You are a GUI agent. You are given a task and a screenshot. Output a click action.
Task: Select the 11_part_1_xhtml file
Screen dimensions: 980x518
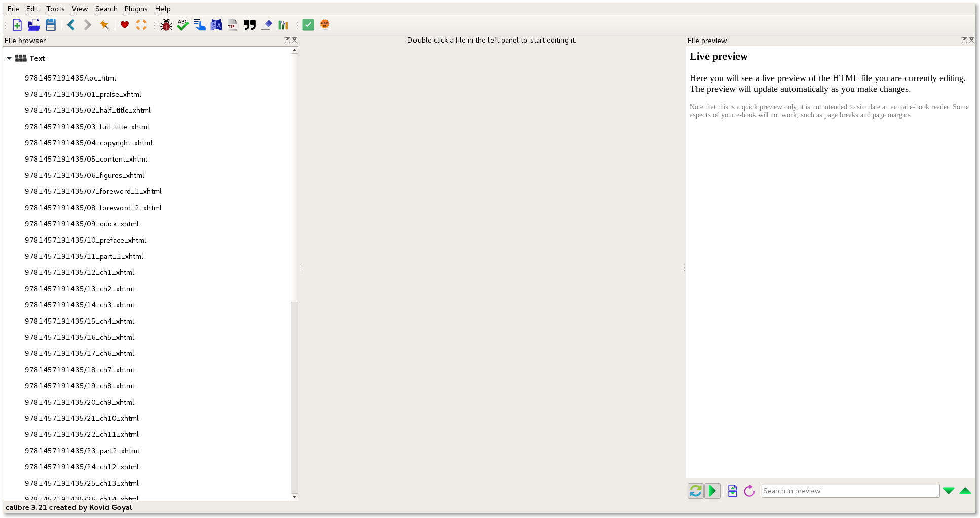[84, 256]
